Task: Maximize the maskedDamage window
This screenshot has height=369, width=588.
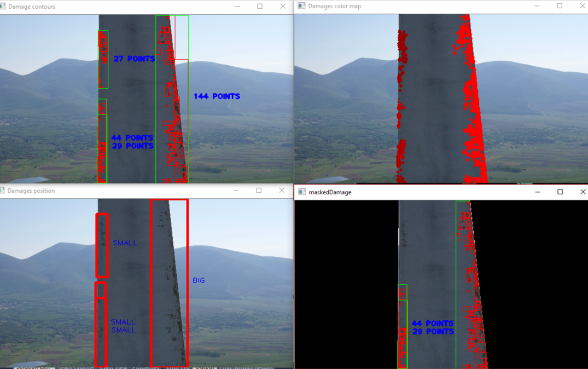Action: click(x=560, y=192)
